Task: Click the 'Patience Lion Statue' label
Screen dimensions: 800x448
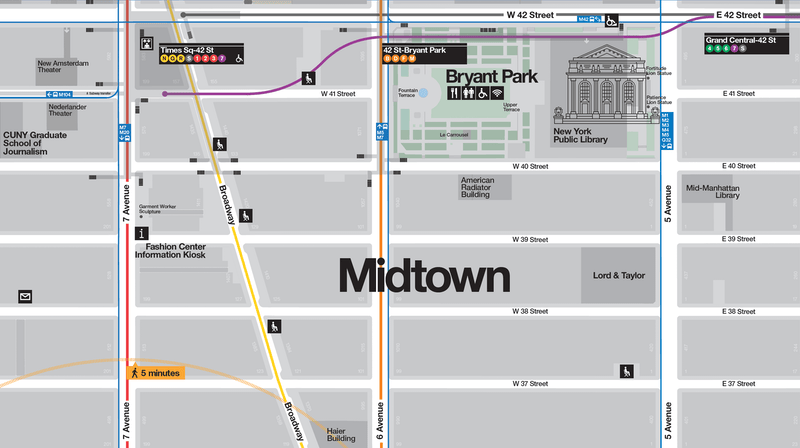Action: click(x=659, y=99)
